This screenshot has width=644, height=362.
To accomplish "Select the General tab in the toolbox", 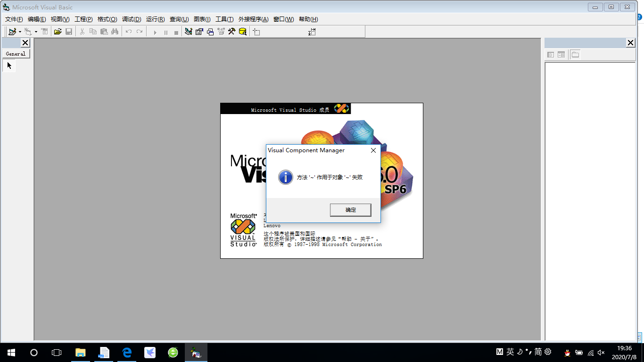I will pos(16,54).
